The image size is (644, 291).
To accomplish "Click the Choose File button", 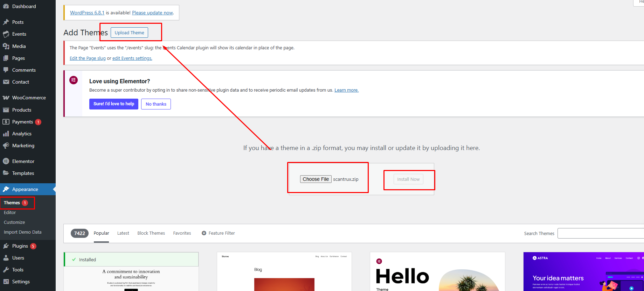I will [316, 179].
